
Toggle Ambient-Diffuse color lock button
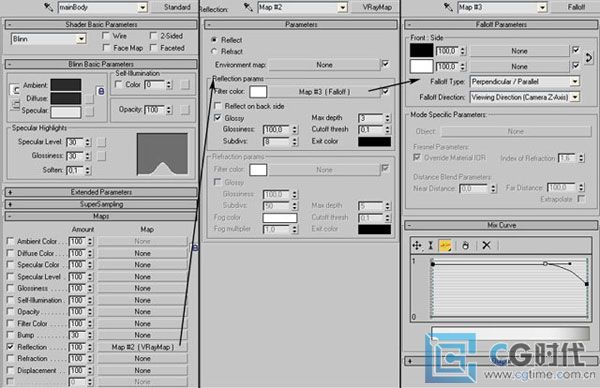[x=15, y=90]
